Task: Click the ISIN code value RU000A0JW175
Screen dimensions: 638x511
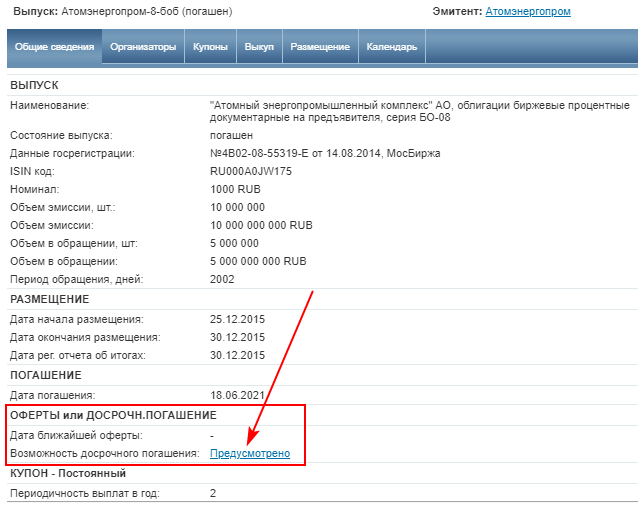Action: [251, 171]
